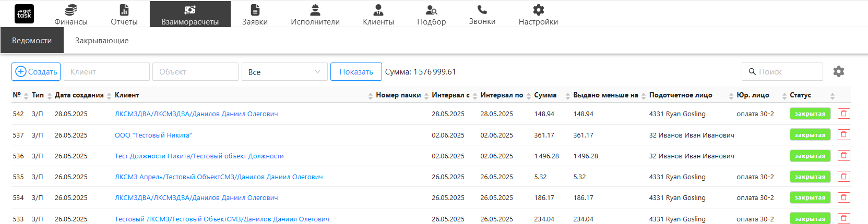The width and height of the screenshot is (868, 224).
Task: Select the Ведомости tab
Action: coord(32,41)
